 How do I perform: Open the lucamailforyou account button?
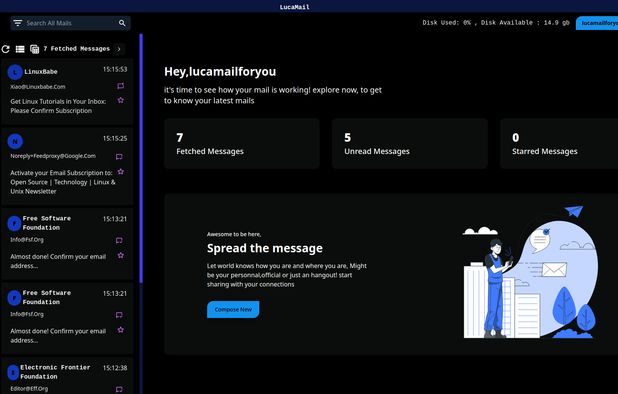[597, 23]
